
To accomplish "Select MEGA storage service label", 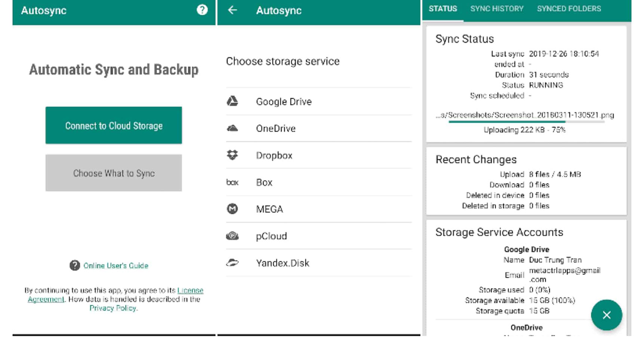I will (x=269, y=209).
